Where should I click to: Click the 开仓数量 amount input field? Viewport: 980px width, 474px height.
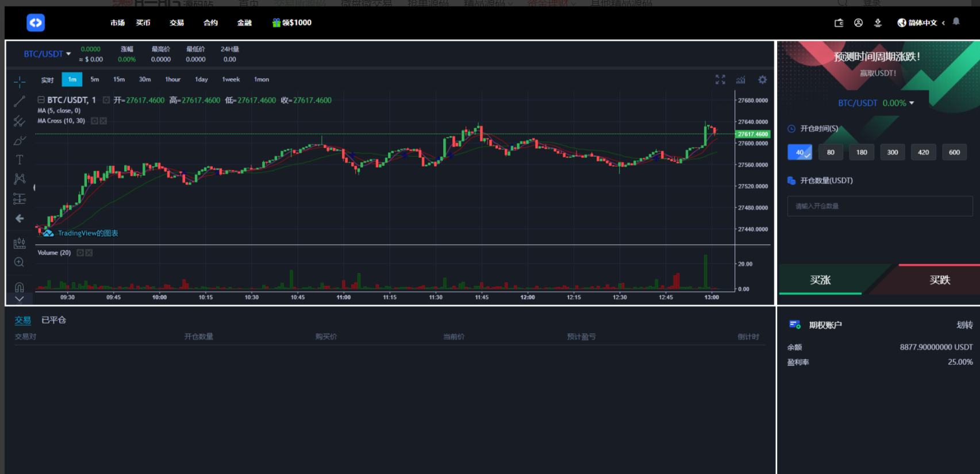tap(879, 206)
